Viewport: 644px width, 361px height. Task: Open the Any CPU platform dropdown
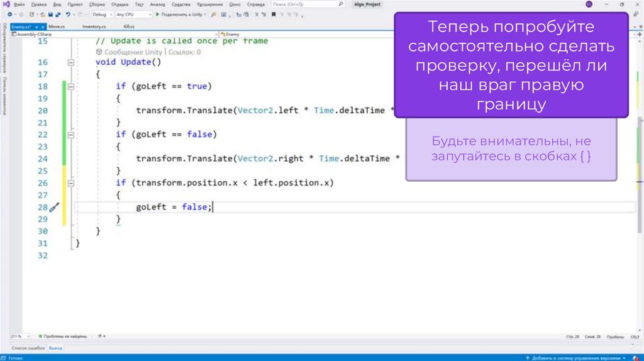133,14
